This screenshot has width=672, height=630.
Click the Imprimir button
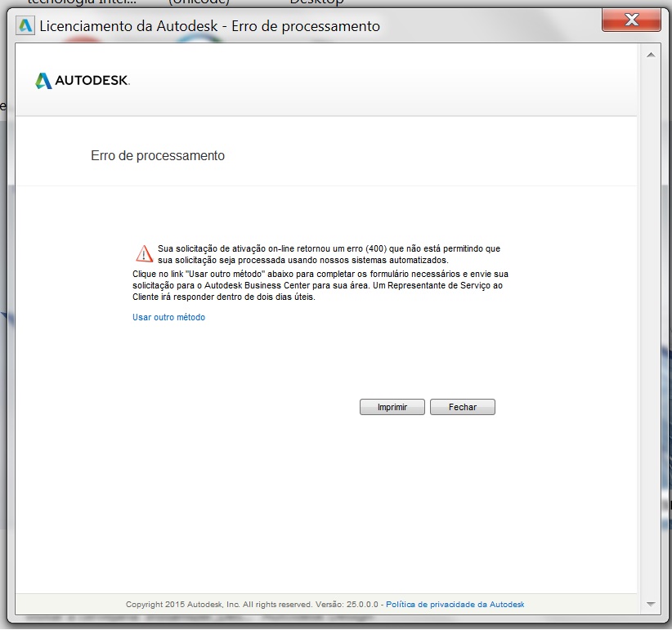(392, 407)
